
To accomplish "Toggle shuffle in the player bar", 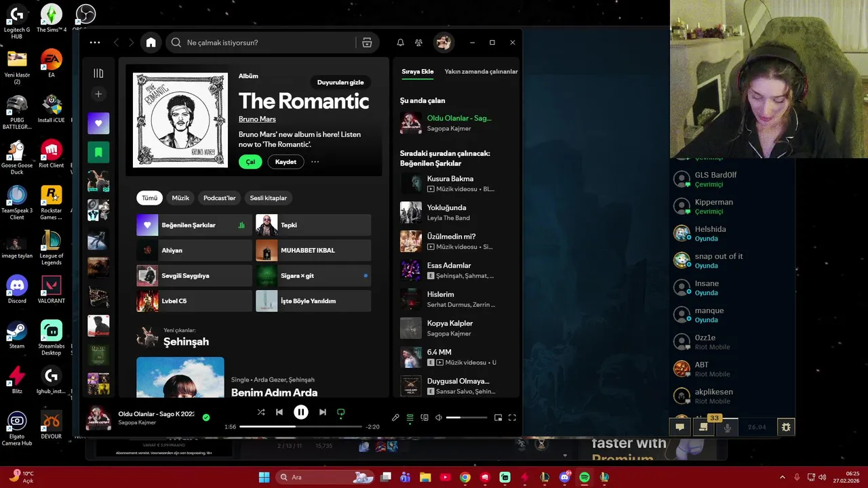I will point(261,412).
